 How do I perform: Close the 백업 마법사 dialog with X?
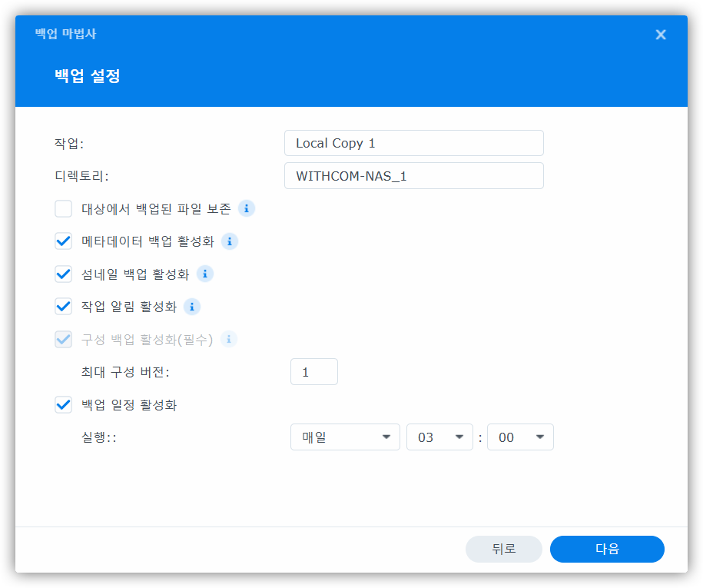point(660,35)
